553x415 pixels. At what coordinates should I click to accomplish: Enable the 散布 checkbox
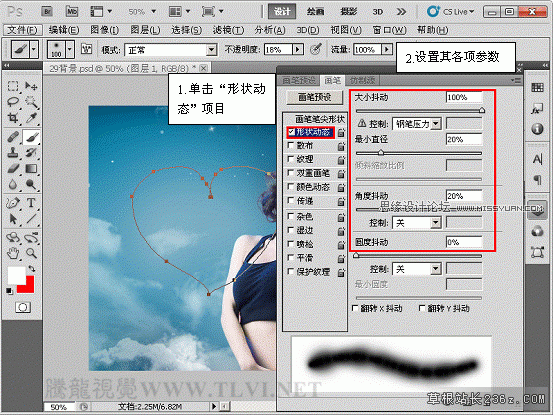tap(291, 145)
